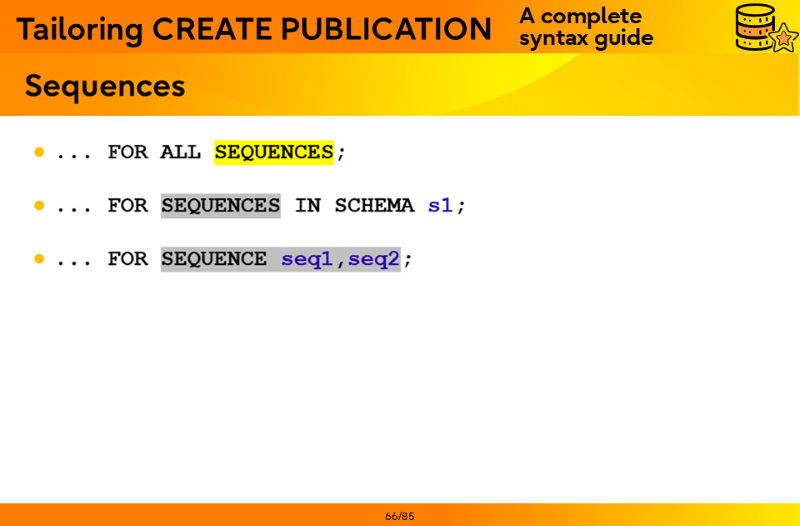
Task: Select the bullet before the seq1,seq2 line
Action: [x=40, y=258]
